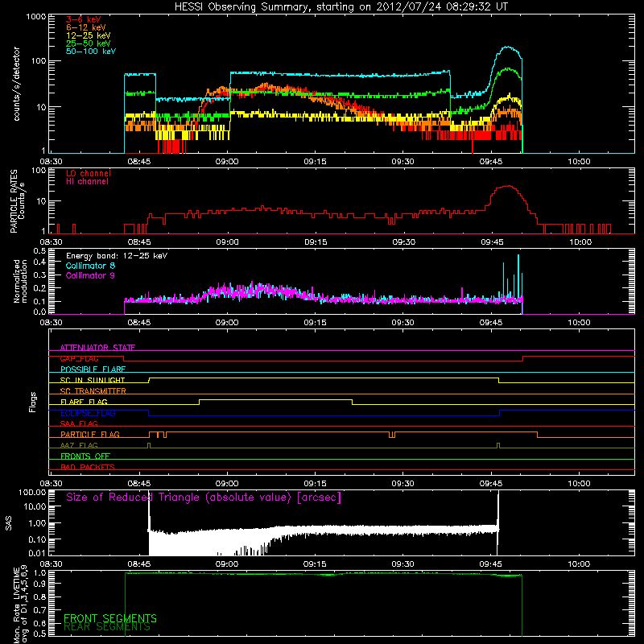This screenshot has width=644, height=644.
Task: Click the SC_TRANSMITTER flag label
Action: pyautogui.click(x=93, y=391)
